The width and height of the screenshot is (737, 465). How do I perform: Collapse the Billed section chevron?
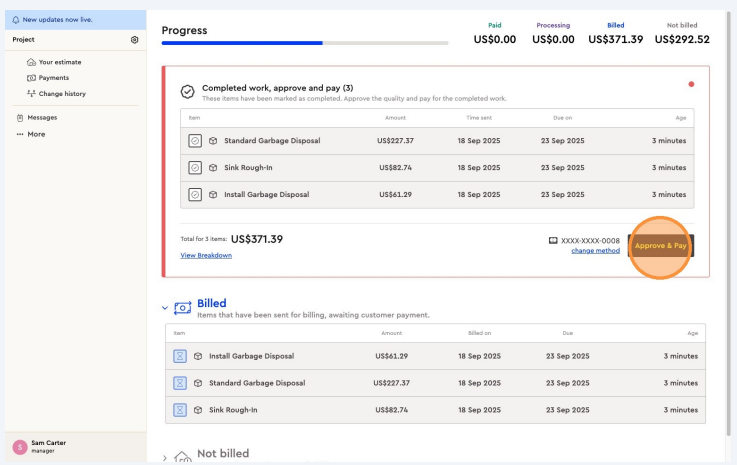[x=165, y=308]
